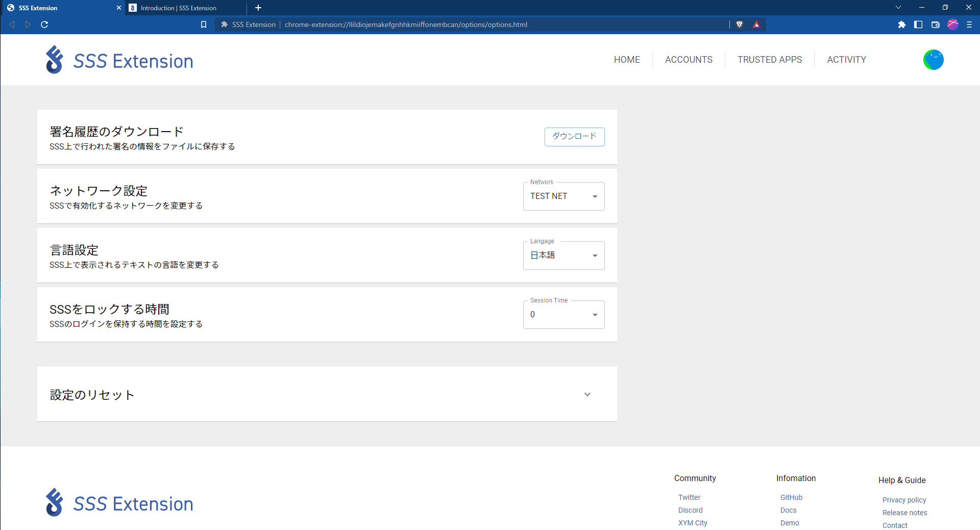This screenshot has width=980, height=530.
Task: Open the Privacy policy link
Action: [x=904, y=500]
